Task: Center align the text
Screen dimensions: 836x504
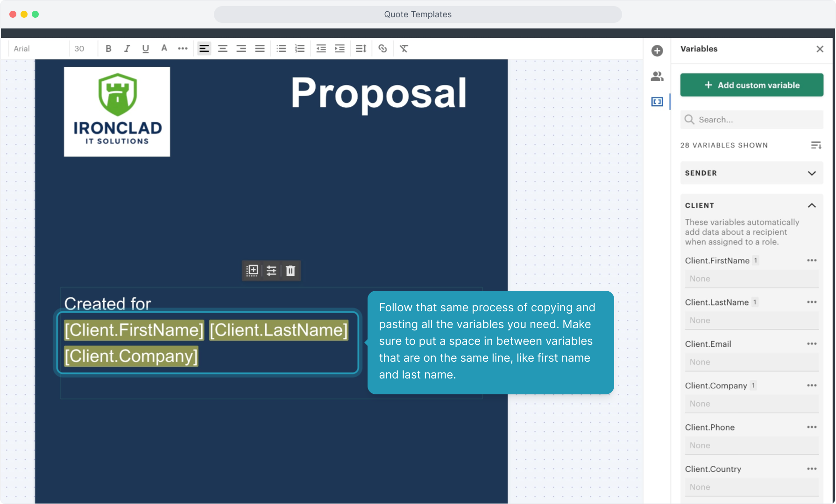Action: (x=223, y=49)
